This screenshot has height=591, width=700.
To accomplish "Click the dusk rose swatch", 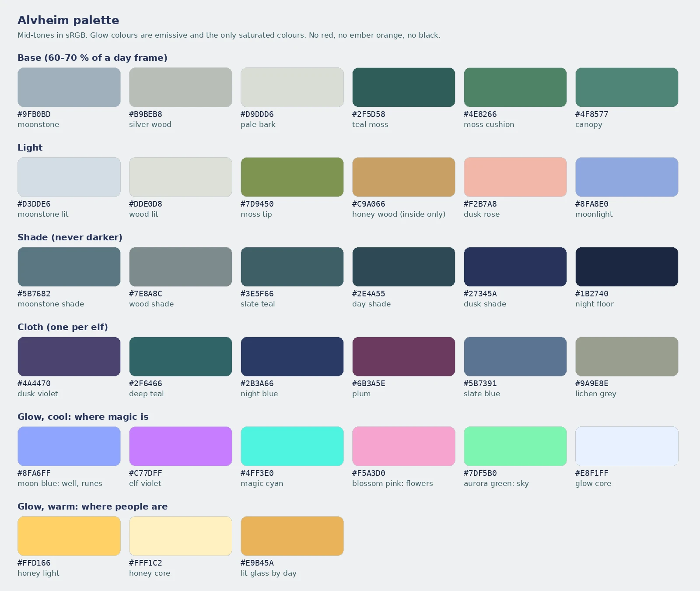I will [515, 177].
